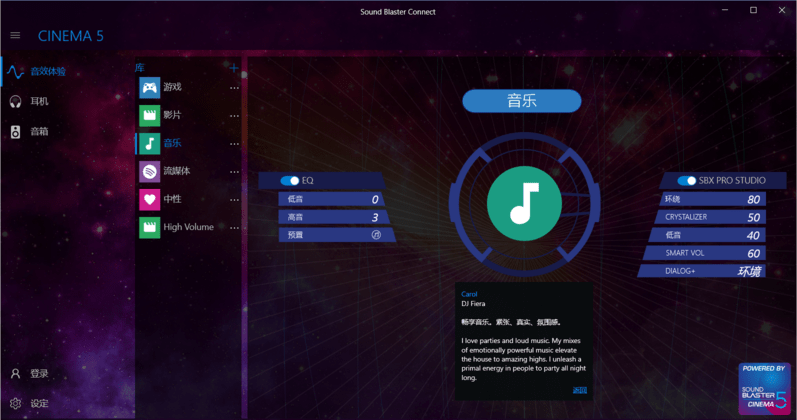Minimize the Sound Blaster Connect window
This screenshot has width=797, height=420.
tap(725, 10)
